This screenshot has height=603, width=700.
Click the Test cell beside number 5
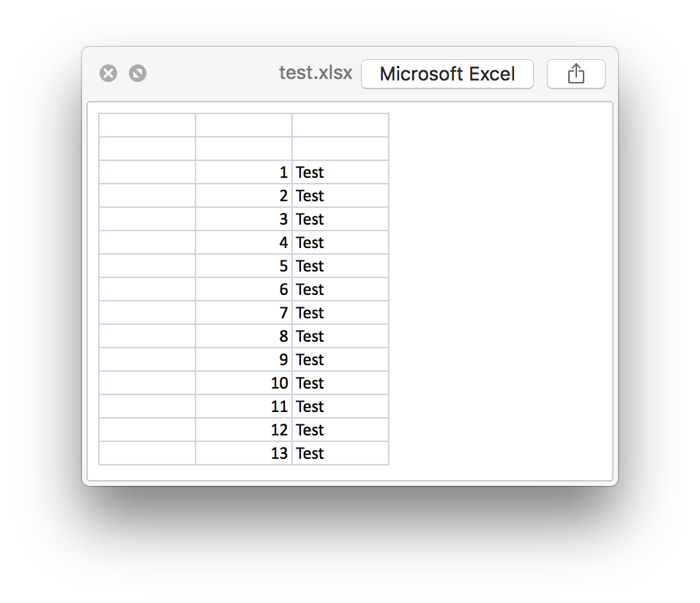[340, 266]
